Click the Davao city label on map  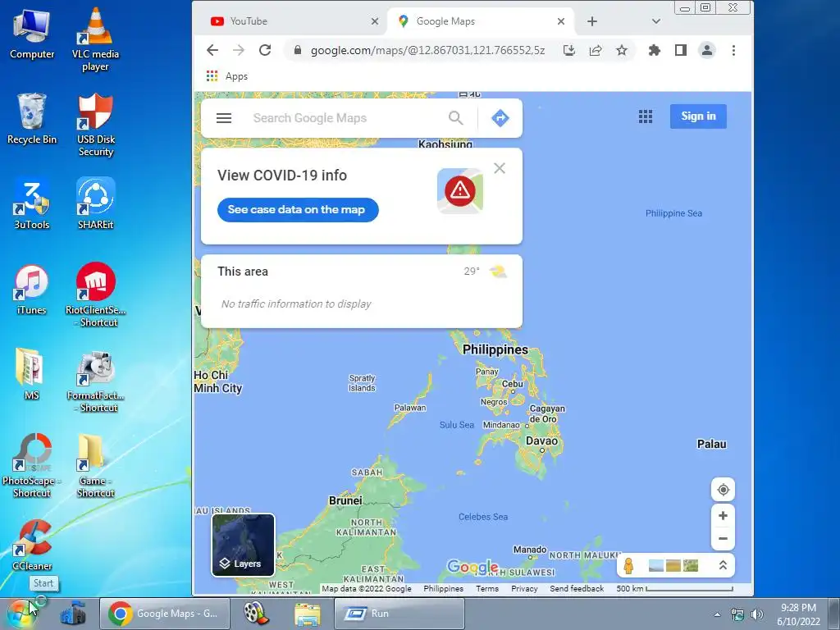click(x=541, y=441)
